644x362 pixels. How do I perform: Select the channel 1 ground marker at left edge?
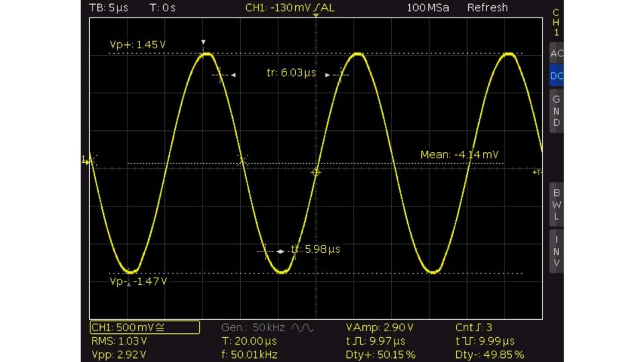pyautogui.click(x=85, y=160)
